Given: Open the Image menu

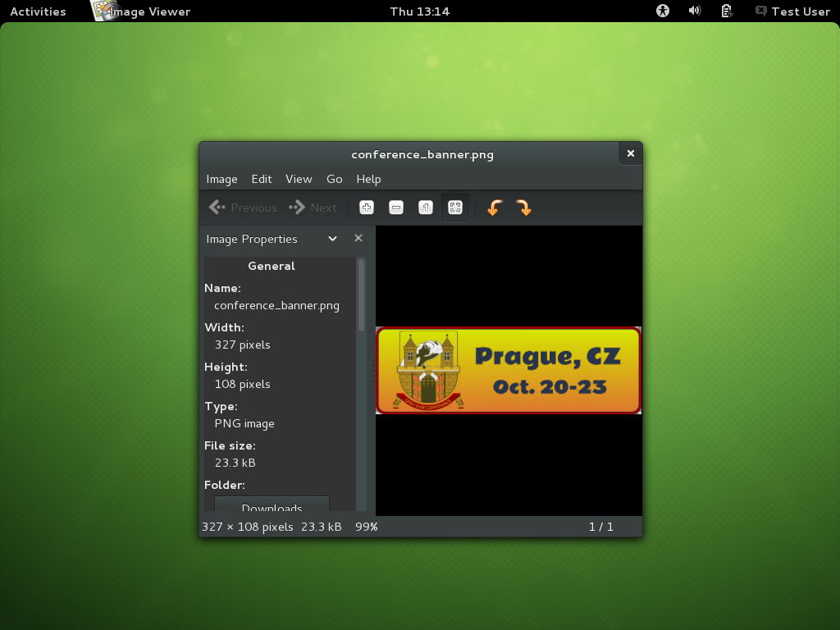Looking at the screenshot, I should click(221, 179).
